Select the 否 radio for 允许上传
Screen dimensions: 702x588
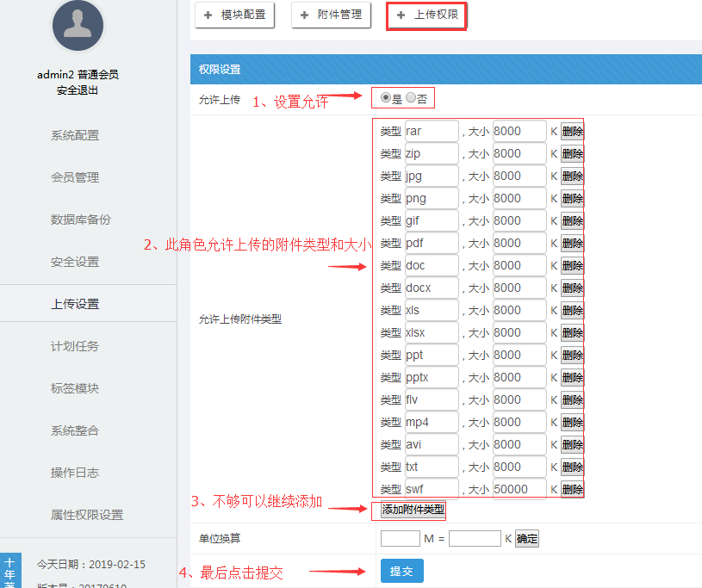click(411, 98)
